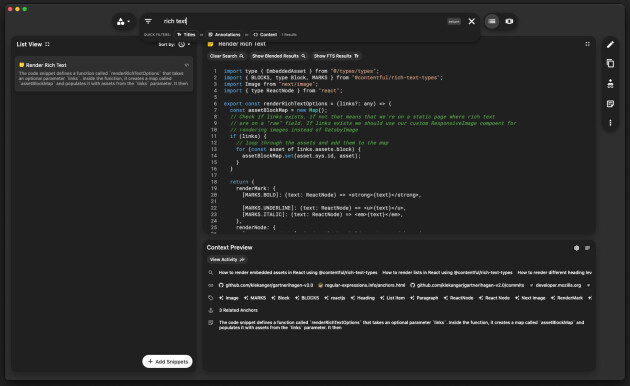The height and width of the screenshot is (386, 630).
Task: Click '3 Related Anchors' text
Action: coord(238,310)
